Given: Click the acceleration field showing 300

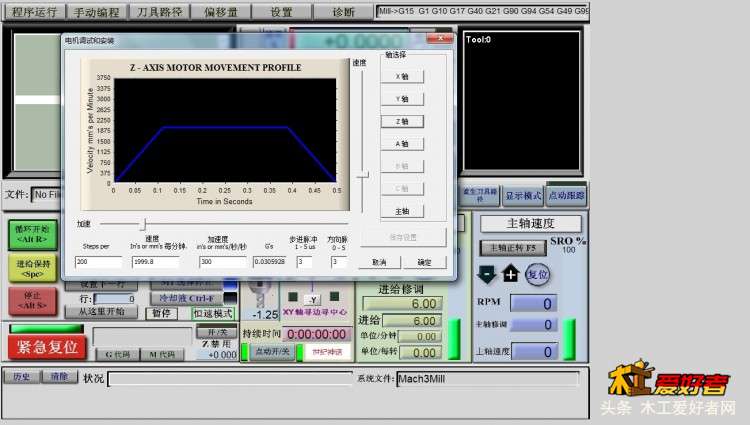Looking at the screenshot, I should click(x=222, y=262).
